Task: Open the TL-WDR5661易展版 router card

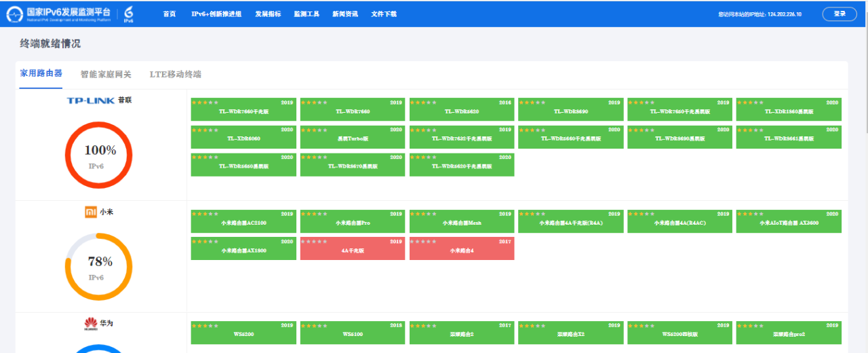Action: [789, 136]
